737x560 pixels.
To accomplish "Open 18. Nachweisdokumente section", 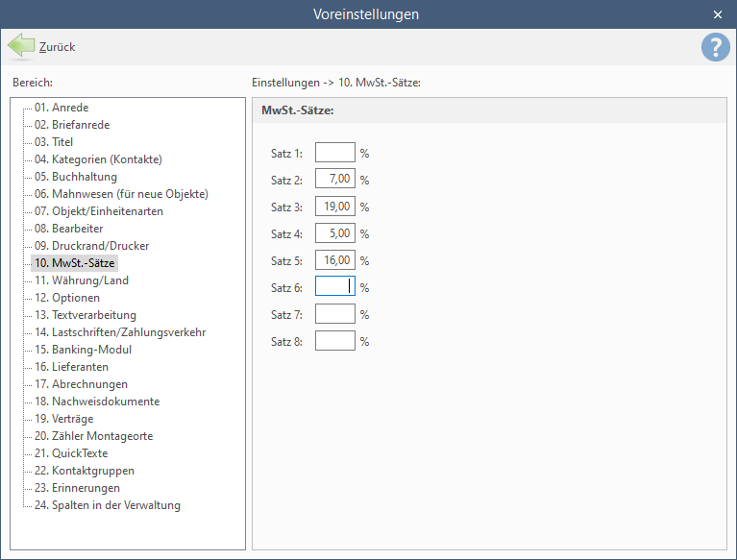I will (97, 402).
